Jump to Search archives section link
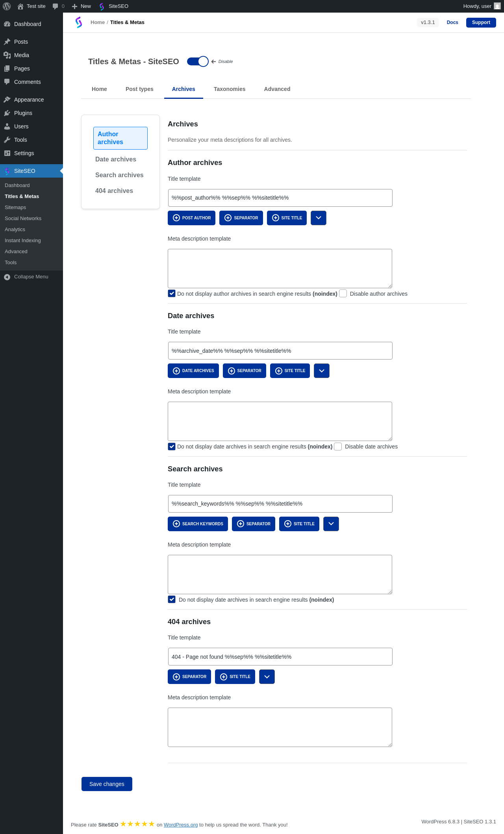This screenshot has width=504, height=834. click(119, 175)
